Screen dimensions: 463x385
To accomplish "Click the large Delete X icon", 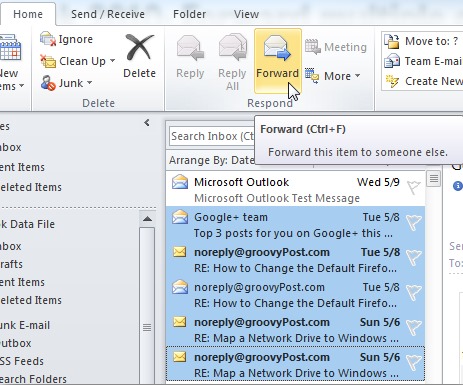I will point(139,48).
